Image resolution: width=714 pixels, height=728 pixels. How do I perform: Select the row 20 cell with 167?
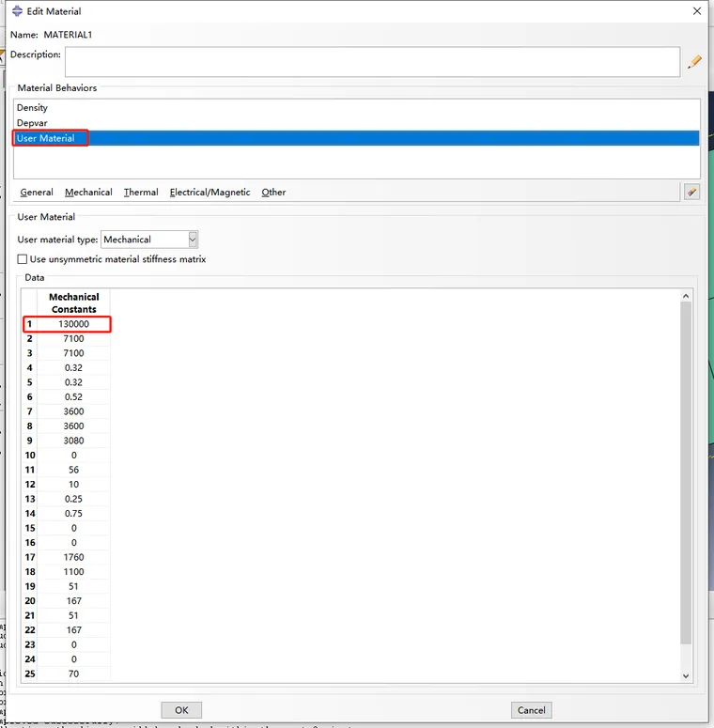74,601
